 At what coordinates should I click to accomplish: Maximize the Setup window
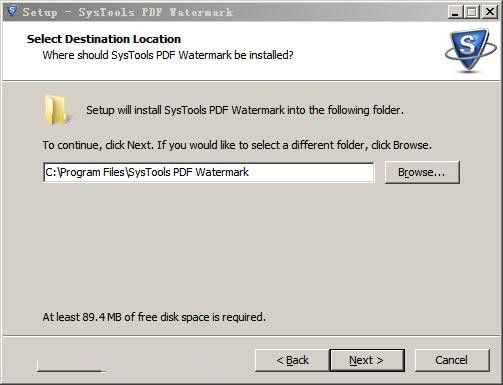click(472, 12)
